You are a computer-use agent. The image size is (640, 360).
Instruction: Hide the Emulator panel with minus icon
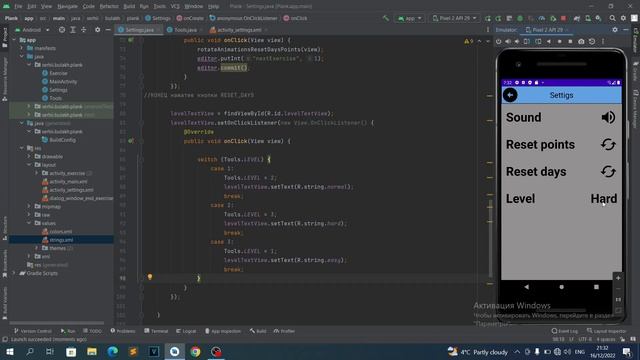point(626,30)
